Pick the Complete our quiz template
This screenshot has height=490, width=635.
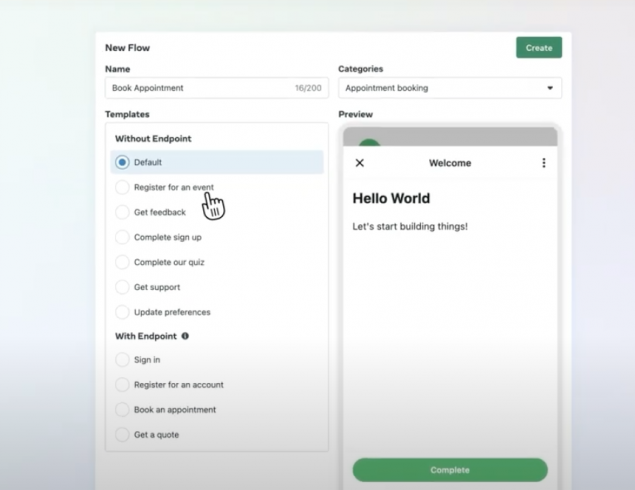tap(123, 262)
